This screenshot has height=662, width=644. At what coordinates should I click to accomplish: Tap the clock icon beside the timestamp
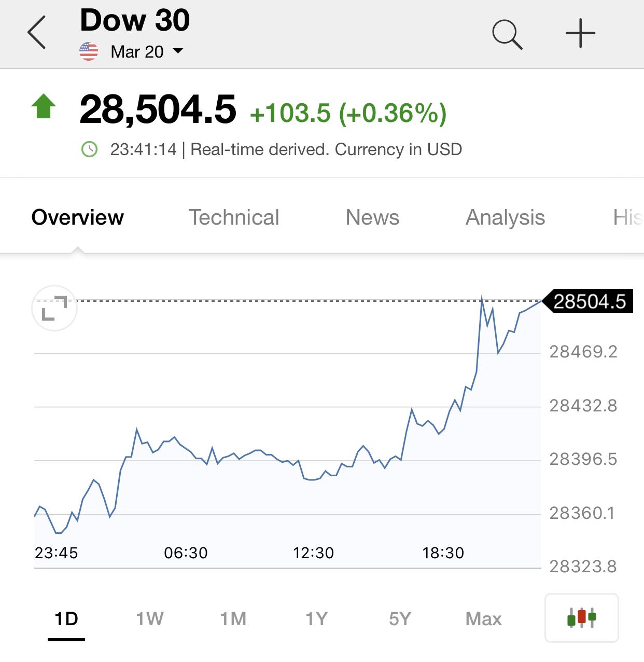(90, 149)
